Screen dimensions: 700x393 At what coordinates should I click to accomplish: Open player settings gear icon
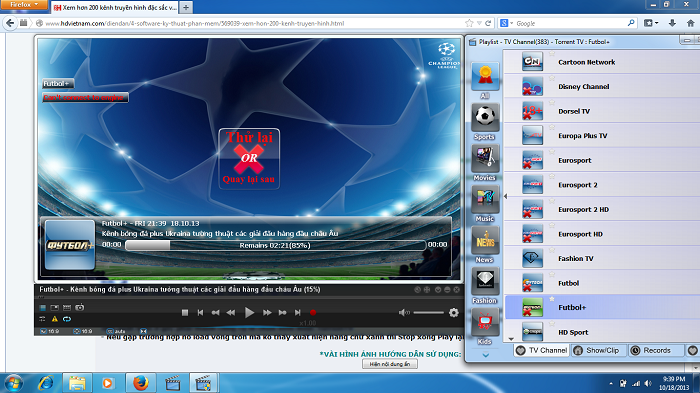[454, 313]
